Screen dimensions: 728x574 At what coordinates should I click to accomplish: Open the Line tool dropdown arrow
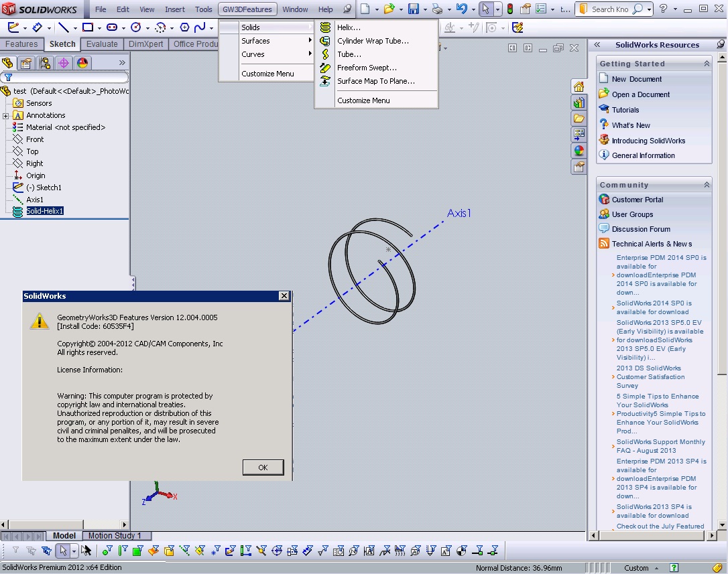click(x=75, y=28)
